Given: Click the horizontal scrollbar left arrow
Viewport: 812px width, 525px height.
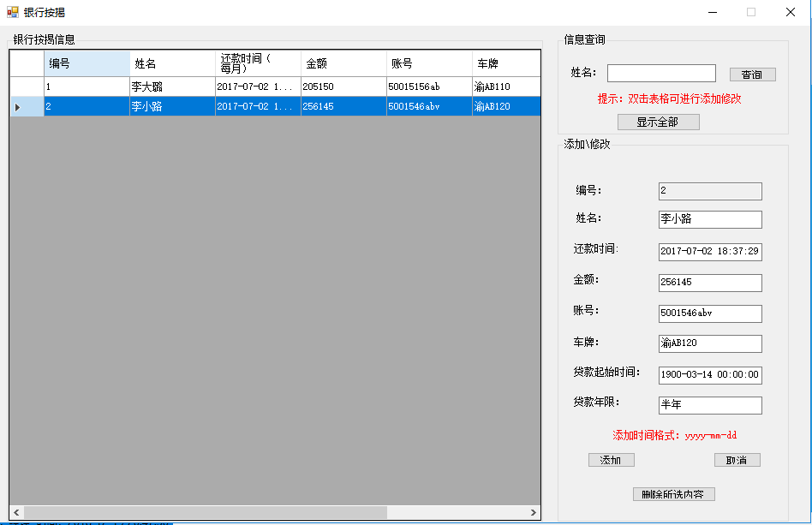Looking at the screenshot, I should [x=16, y=512].
